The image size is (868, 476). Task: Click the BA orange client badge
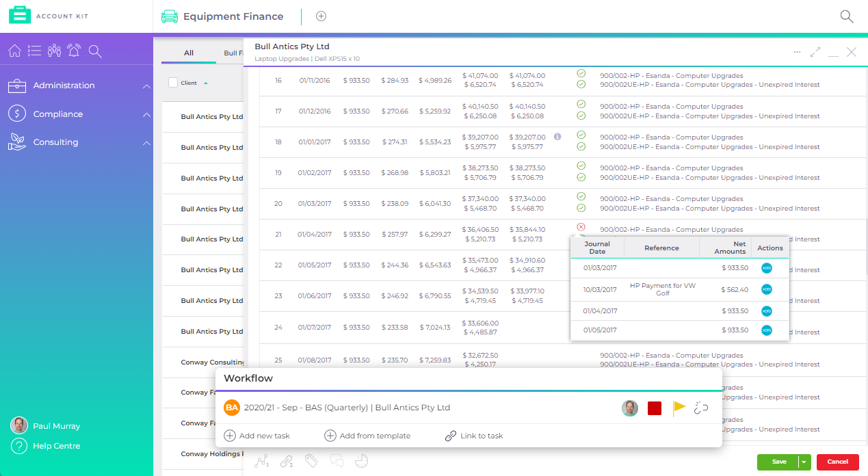pyautogui.click(x=232, y=408)
